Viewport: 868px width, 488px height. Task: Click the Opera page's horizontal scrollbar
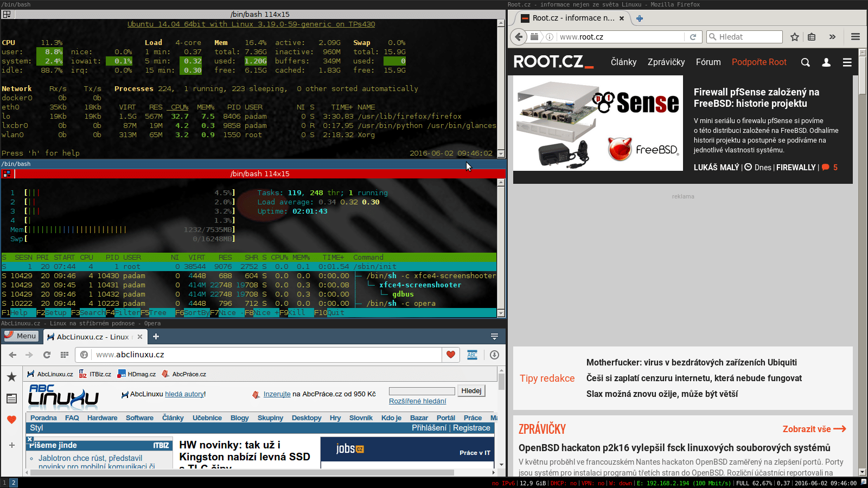click(x=244, y=472)
